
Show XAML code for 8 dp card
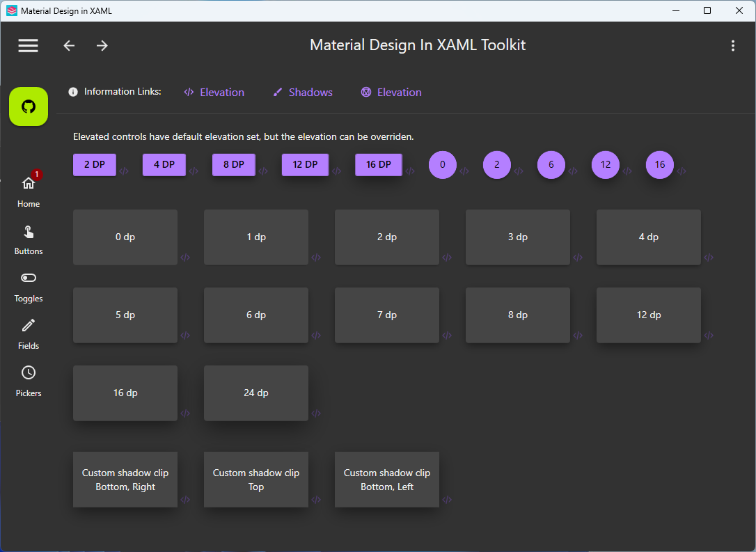click(578, 336)
